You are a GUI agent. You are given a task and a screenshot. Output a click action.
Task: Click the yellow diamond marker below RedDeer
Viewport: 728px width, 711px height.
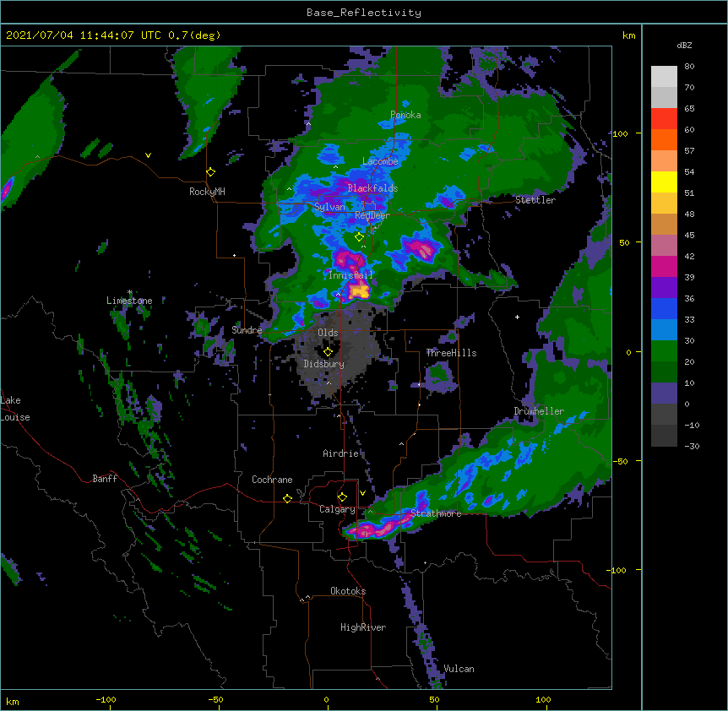(359, 237)
